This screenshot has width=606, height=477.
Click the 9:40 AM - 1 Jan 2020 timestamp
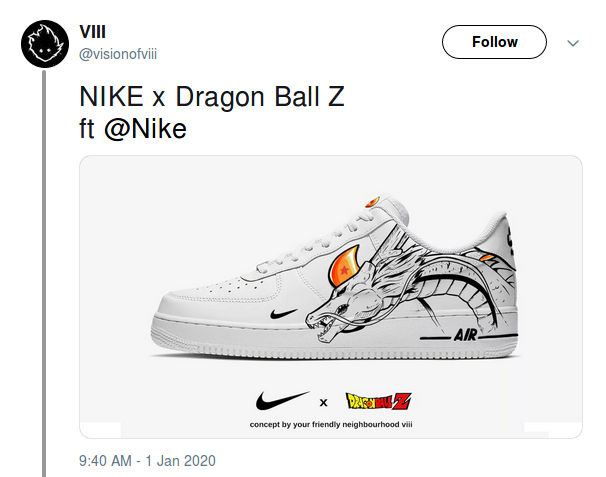click(147, 461)
